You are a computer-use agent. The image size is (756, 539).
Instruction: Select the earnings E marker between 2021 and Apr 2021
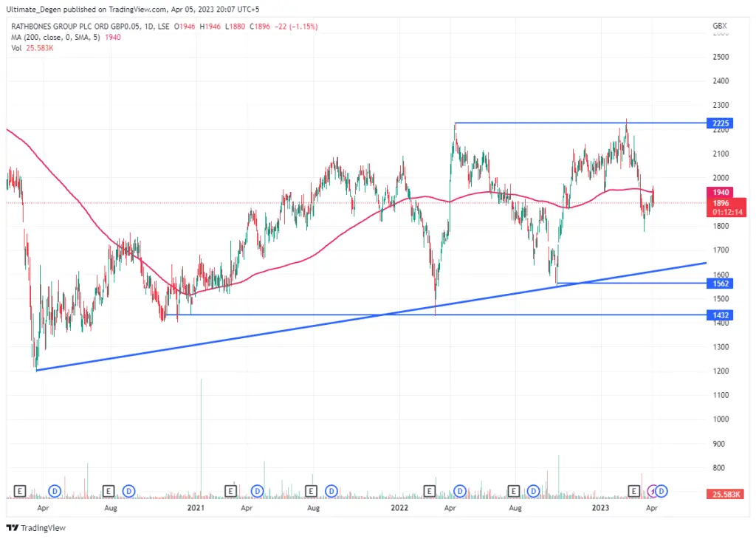(x=230, y=491)
